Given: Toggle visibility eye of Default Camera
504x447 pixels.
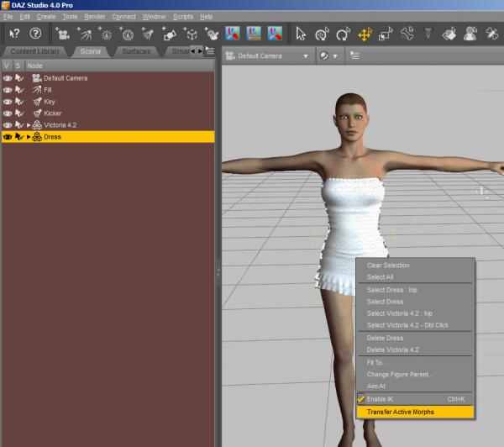Looking at the screenshot, I should tap(8, 78).
